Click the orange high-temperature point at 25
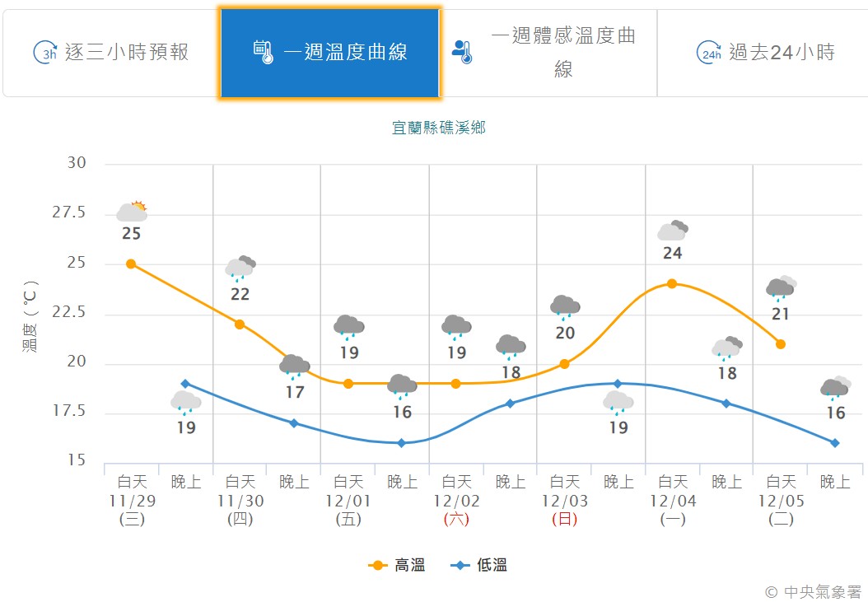Viewport: 868px width, 602px height. pos(131,264)
